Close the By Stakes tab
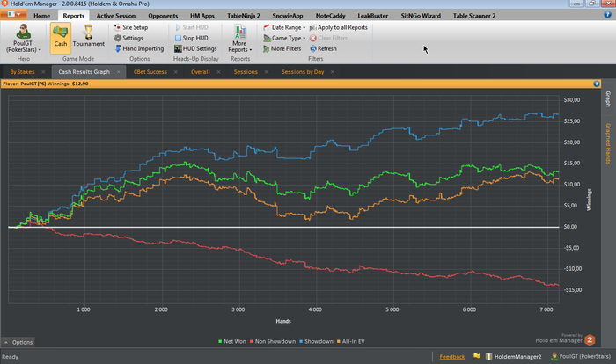Viewport: 616px width, 364px height. click(43, 72)
